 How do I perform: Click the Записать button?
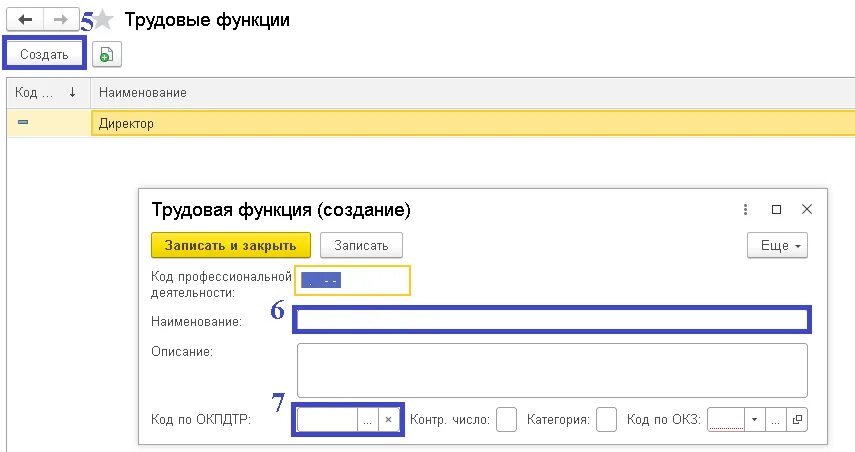(x=361, y=245)
